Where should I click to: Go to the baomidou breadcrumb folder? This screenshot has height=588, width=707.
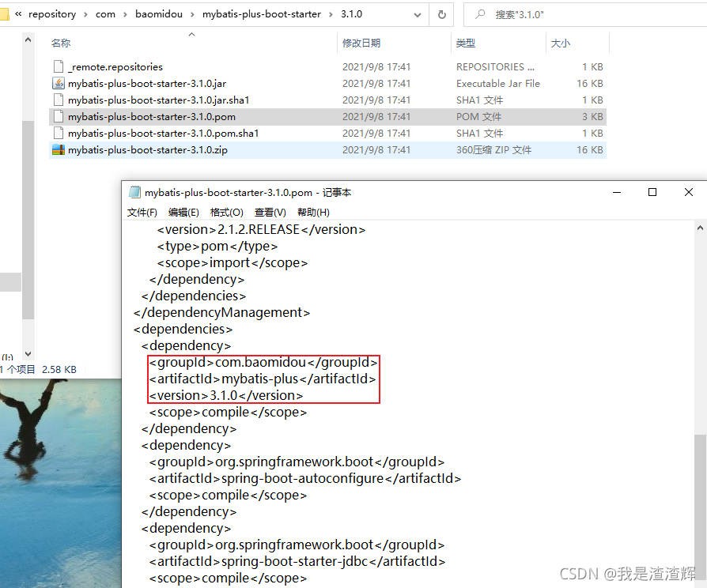(x=159, y=14)
